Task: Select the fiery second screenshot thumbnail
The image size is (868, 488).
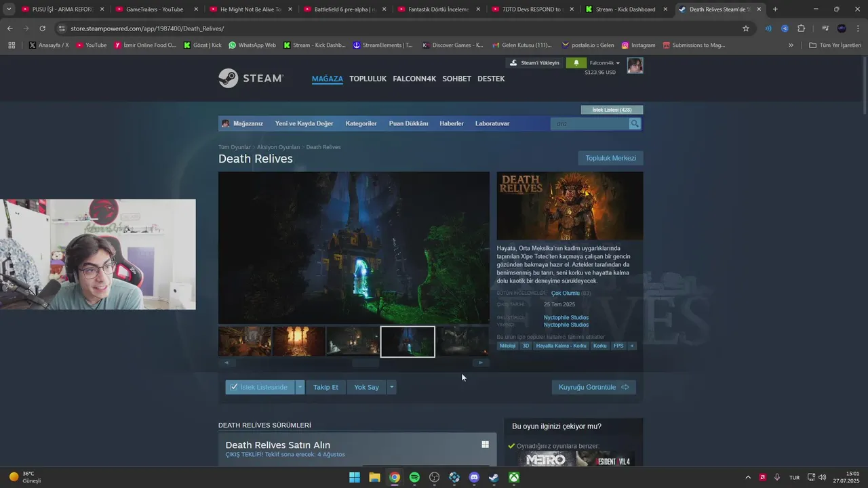Action: tap(299, 342)
